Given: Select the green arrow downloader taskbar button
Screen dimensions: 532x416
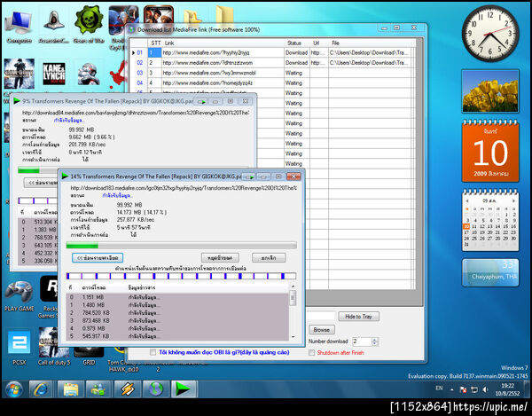Looking at the screenshot, I should [184, 389].
